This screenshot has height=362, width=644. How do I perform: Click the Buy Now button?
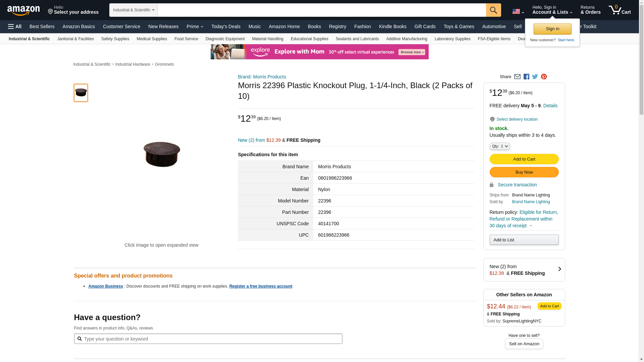pos(524,172)
